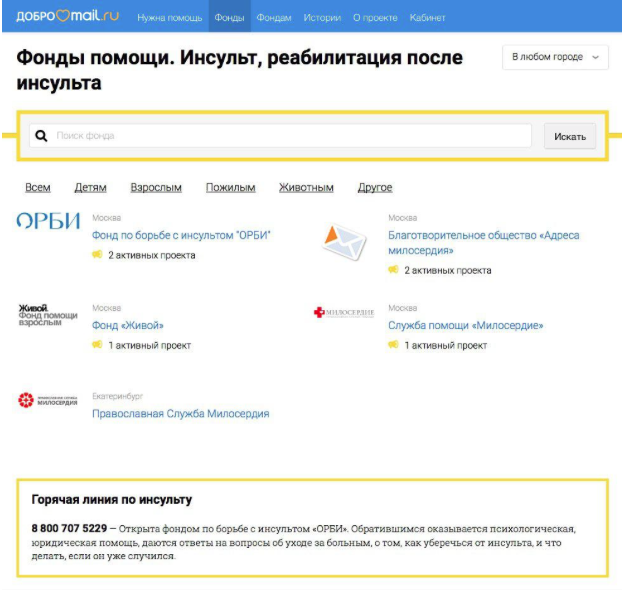Viewport: 624px width, 590px height.
Task: Click the 'Горячая линия по инсульту' heading
Action: click(x=112, y=500)
